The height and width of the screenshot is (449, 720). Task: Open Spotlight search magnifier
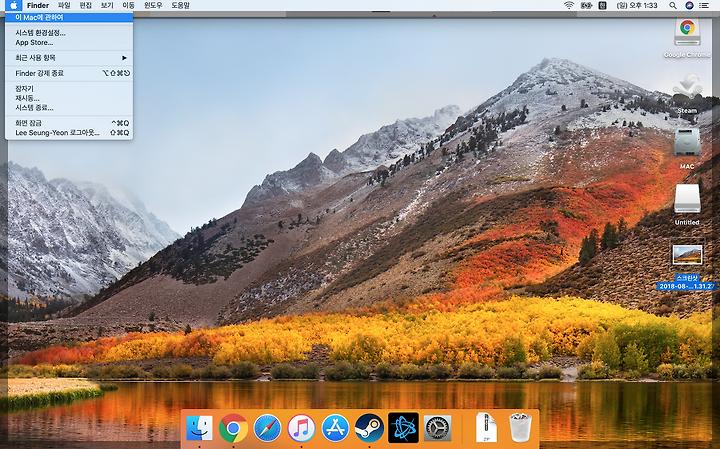point(673,6)
